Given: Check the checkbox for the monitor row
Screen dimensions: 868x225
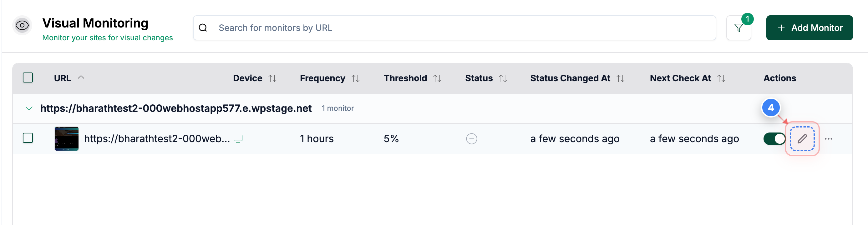Looking at the screenshot, I should [x=28, y=138].
